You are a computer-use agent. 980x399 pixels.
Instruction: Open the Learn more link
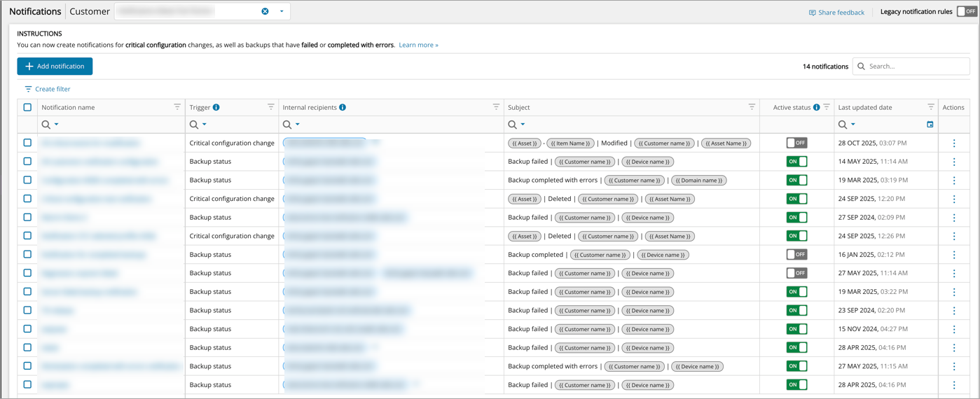point(418,45)
